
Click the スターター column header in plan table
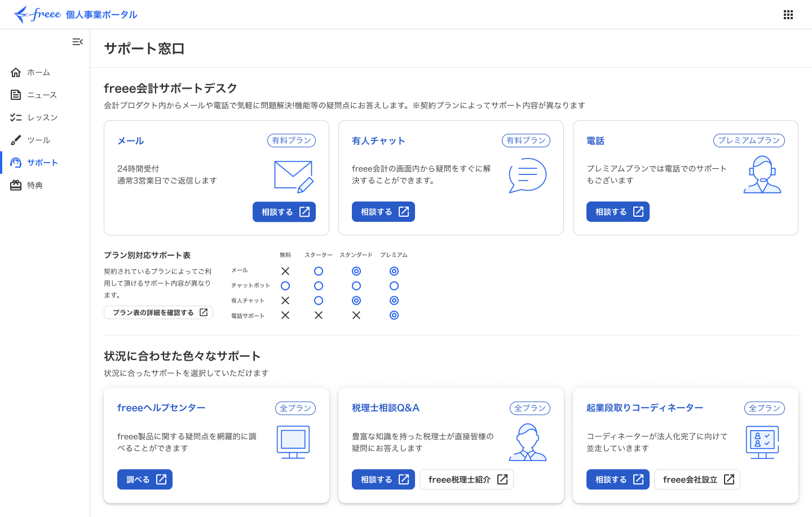319,255
